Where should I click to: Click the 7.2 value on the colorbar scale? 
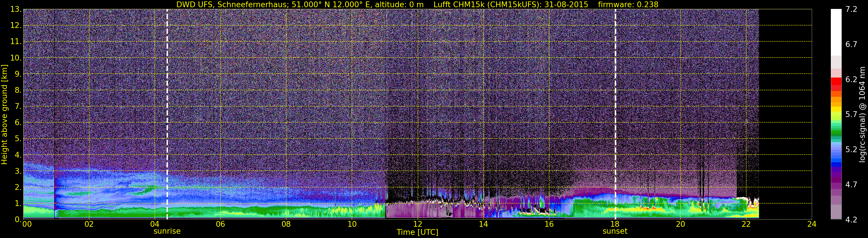click(851, 9)
